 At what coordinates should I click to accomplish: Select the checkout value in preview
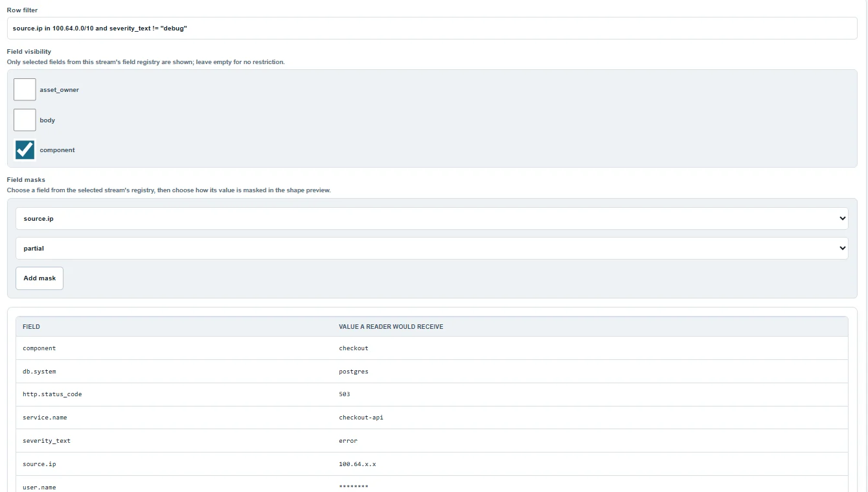pos(354,348)
